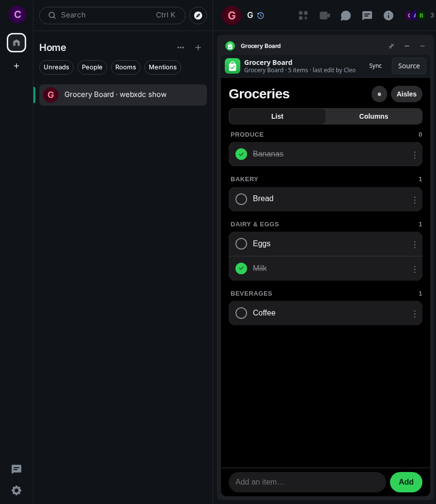436x504 pixels.
Task: Click the plus icon next to Home title
Action: (198, 47)
